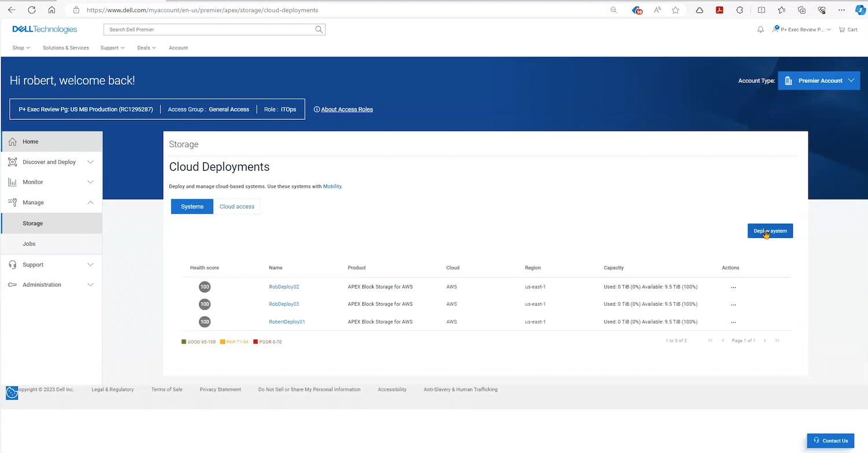Click the zoom magnifier in address bar

[x=614, y=10]
